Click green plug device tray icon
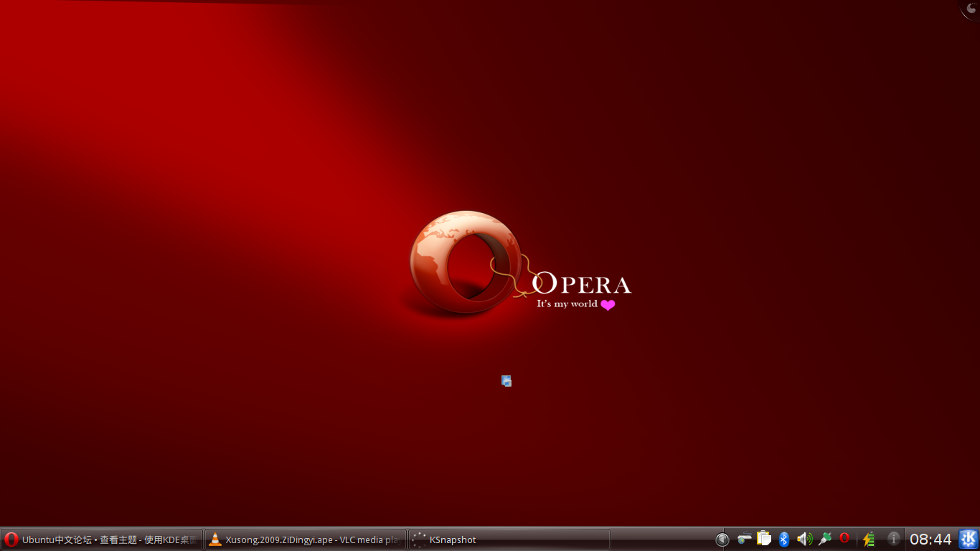Screen dimensions: 980x551 [825, 539]
